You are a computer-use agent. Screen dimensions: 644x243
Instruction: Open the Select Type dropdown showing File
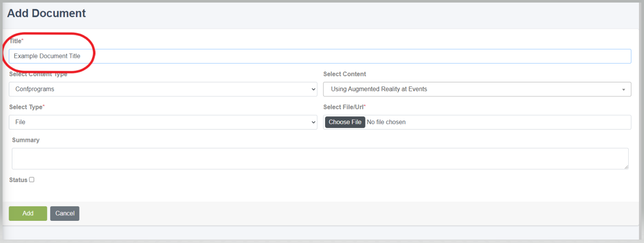pos(163,122)
